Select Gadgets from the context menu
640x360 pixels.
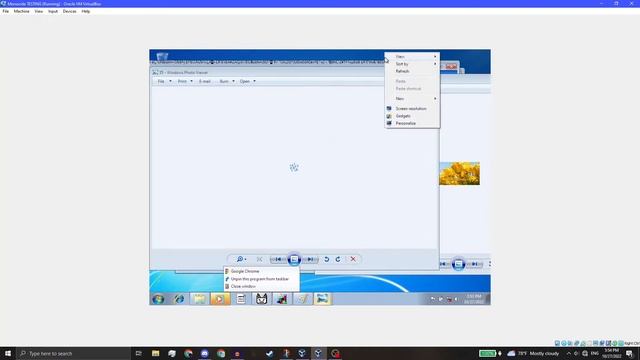coord(412,116)
